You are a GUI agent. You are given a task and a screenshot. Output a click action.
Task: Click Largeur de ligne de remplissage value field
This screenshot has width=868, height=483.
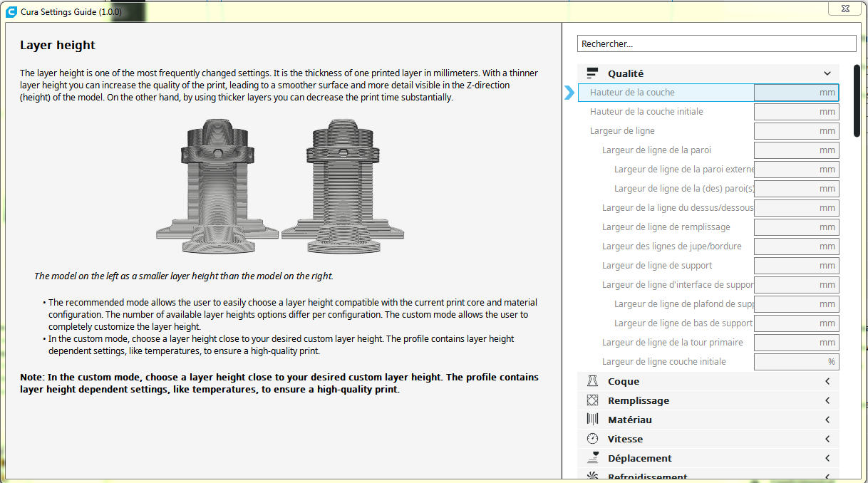(x=797, y=227)
